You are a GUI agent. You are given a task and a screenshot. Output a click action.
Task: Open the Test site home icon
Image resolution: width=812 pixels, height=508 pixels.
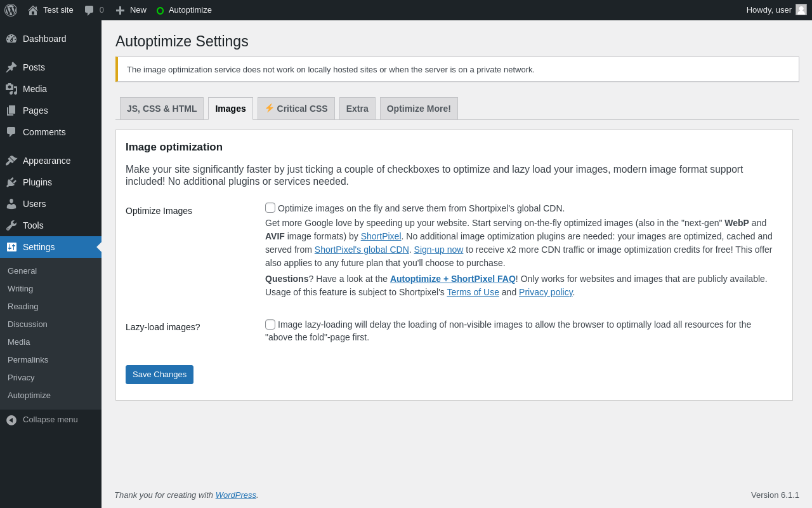tap(33, 10)
